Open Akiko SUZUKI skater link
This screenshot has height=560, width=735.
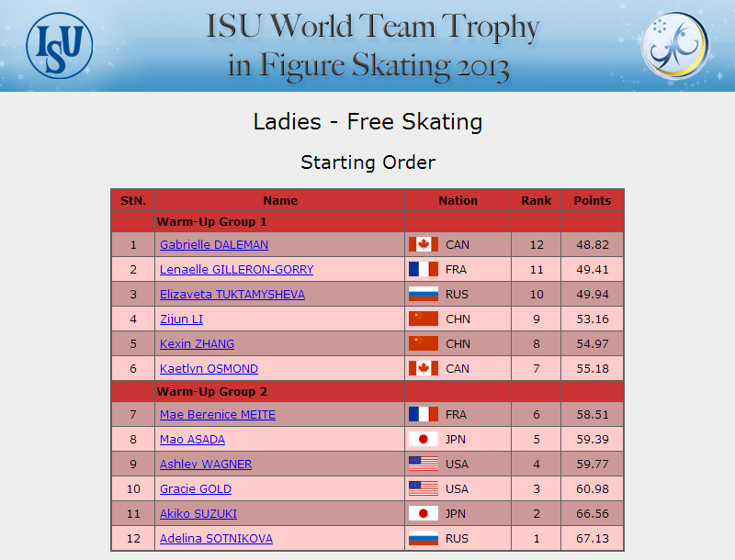(198, 514)
